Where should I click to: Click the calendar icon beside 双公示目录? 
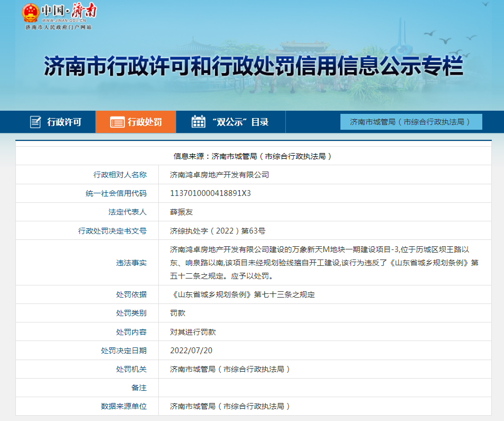199,122
